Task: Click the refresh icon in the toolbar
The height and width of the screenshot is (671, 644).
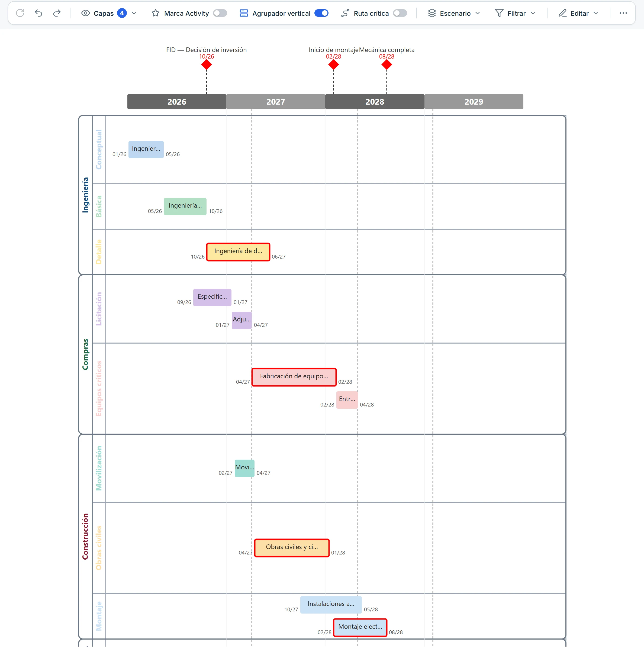Action: 20,13
